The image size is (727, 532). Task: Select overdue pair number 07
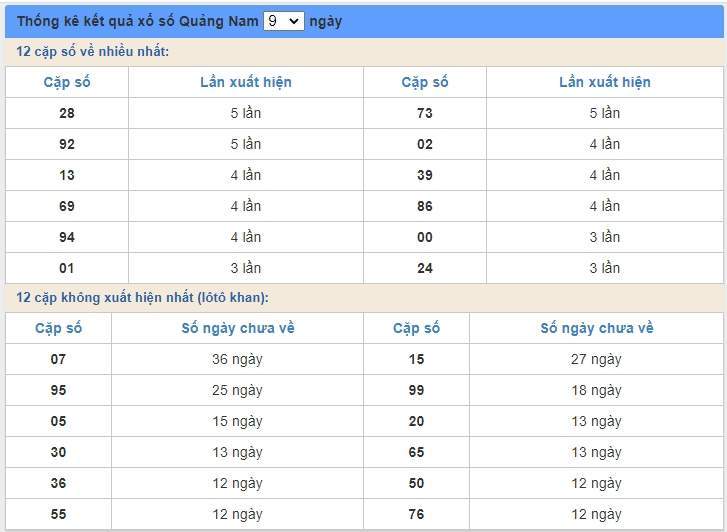pyautogui.click(x=59, y=359)
